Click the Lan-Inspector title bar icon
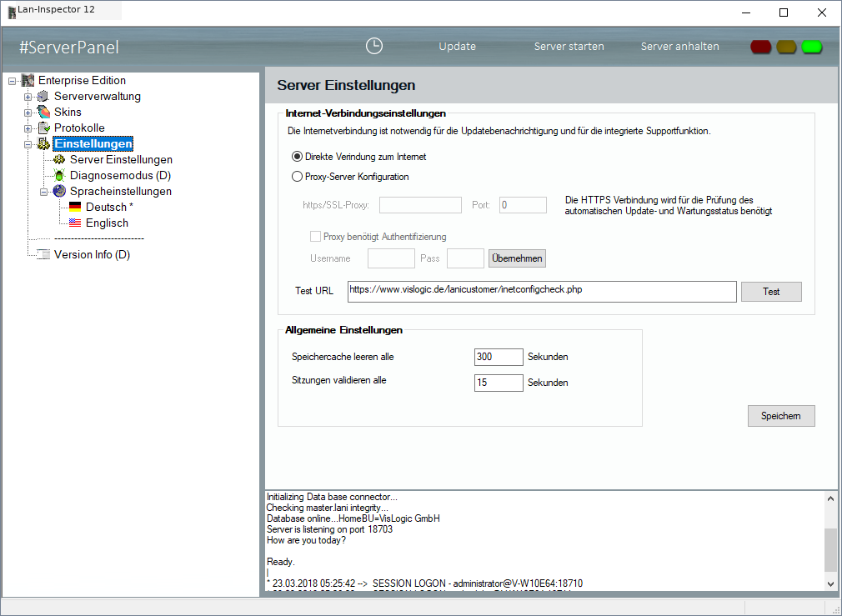842x616 pixels. (x=12, y=12)
